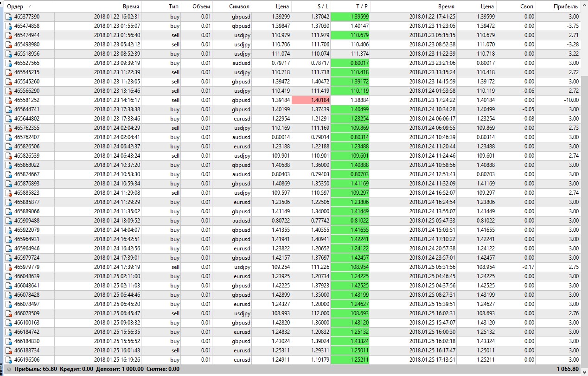
Task: Select the sell icon of order 465762355
Action: pos(9,128)
